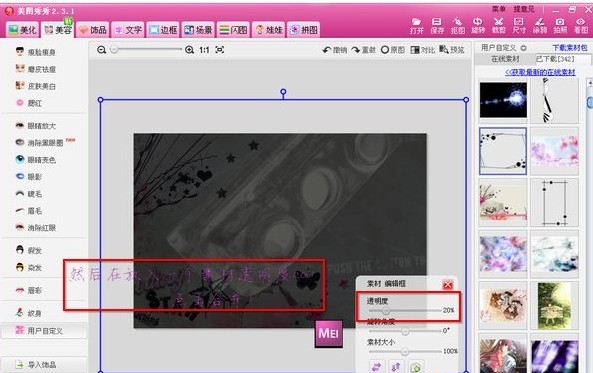Image resolution: width=593 pixels, height=373 pixels.
Task: Select 眼睛放大 eye enlarge tool
Action: coord(36,126)
